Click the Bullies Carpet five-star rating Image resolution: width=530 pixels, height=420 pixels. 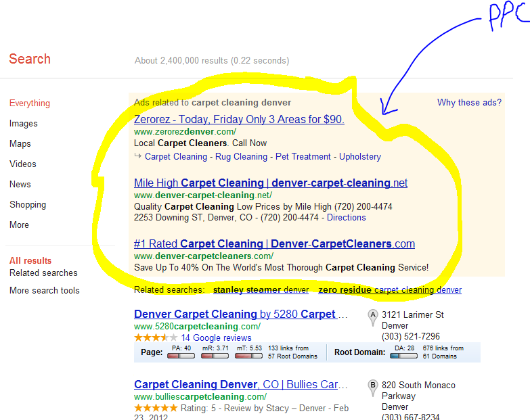(156, 408)
